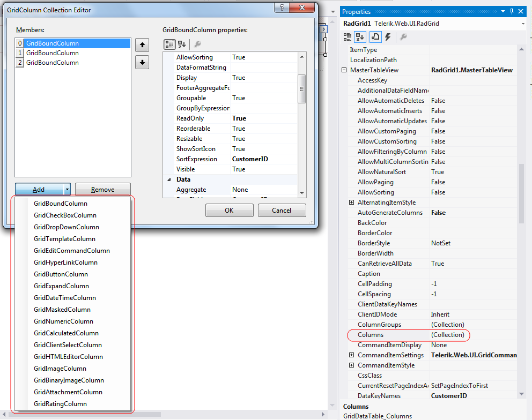Screen dimensions: 532x420
Task: Collapse the MasterTableView property node
Action: coord(344,70)
